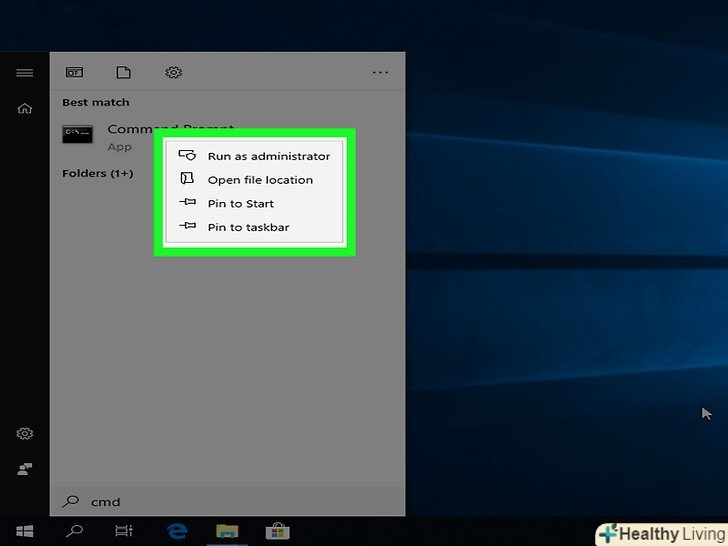Open File Explorer from the taskbar
728x546 pixels.
(x=227, y=531)
